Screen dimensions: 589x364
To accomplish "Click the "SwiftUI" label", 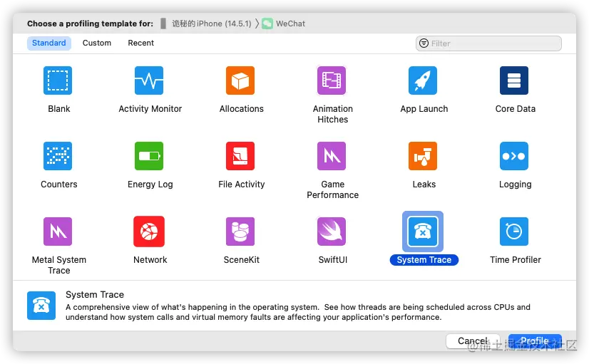I will tap(333, 260).
